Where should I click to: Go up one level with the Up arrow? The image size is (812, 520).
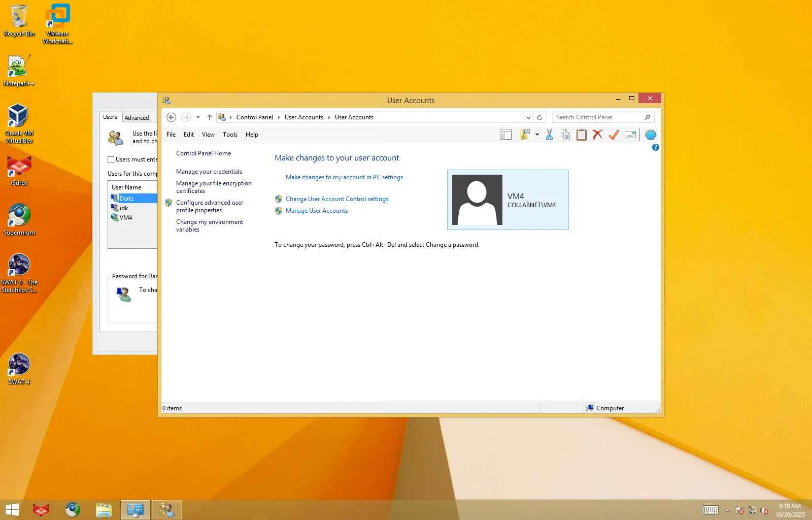tap(209, 117)
